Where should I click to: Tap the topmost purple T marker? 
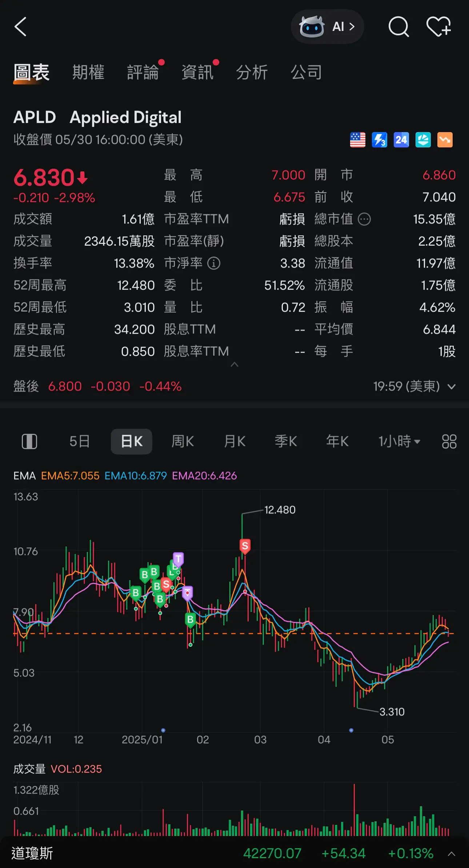178,559
